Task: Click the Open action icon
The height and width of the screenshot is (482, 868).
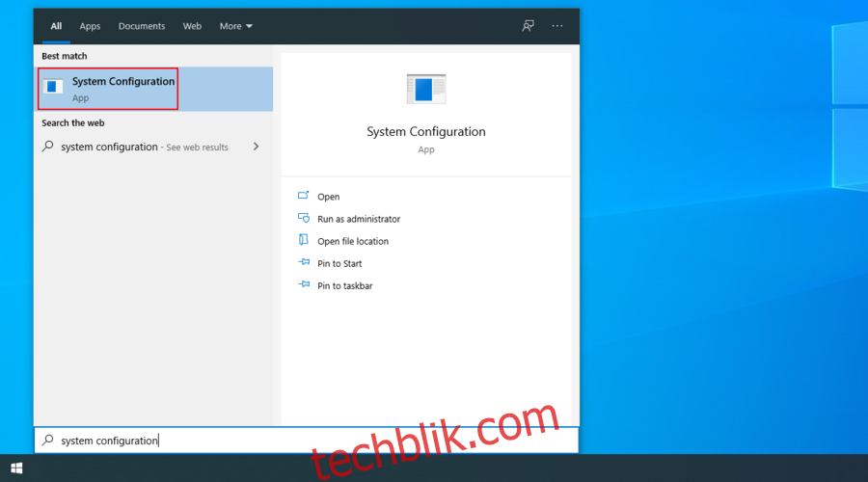Action: point(304,196)
